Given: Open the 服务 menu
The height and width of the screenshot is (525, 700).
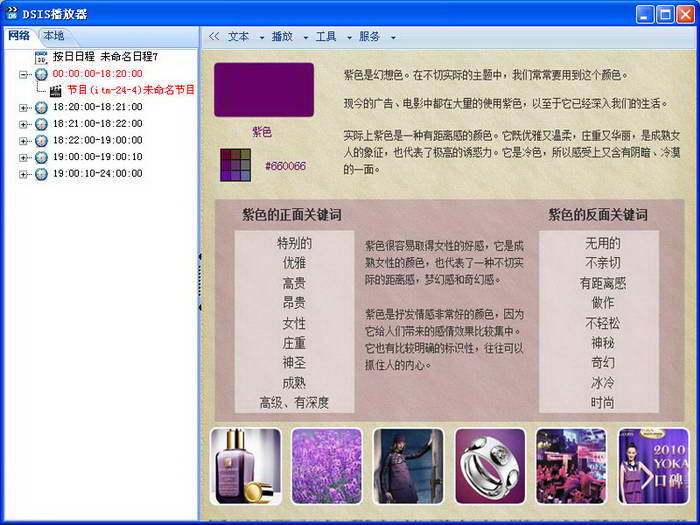Looking at the screenshot, I should 370,37.
